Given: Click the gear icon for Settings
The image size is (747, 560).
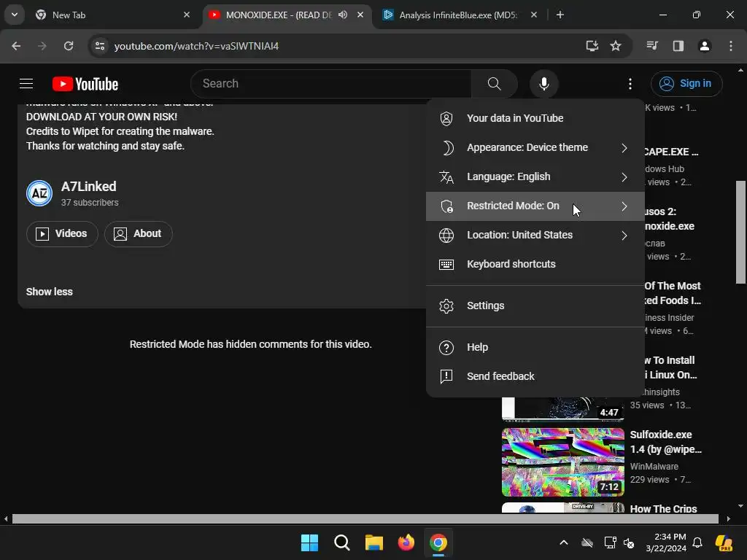Looking at the screenshot, I should click(x=446, y=306).
